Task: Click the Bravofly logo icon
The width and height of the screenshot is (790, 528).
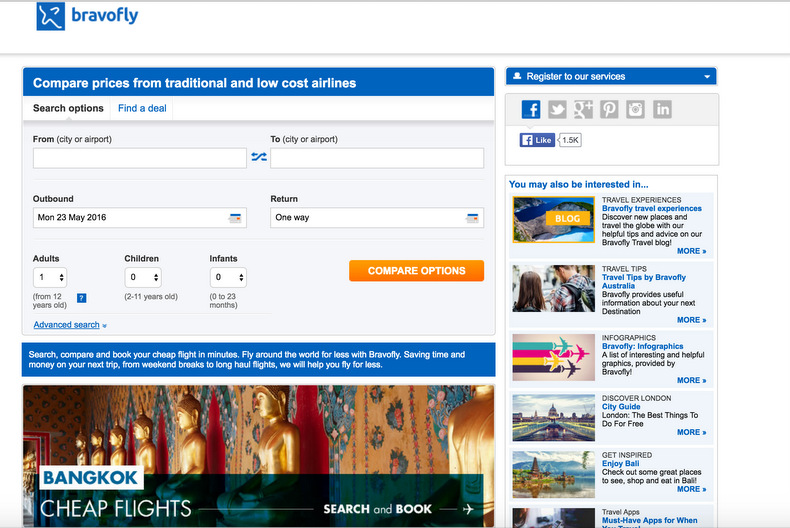Action: click(50, 16)
